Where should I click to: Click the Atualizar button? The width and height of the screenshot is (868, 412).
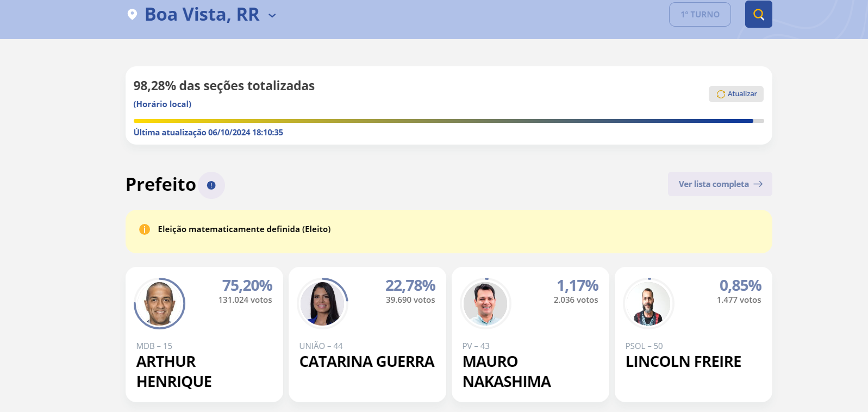pos(736,94)
